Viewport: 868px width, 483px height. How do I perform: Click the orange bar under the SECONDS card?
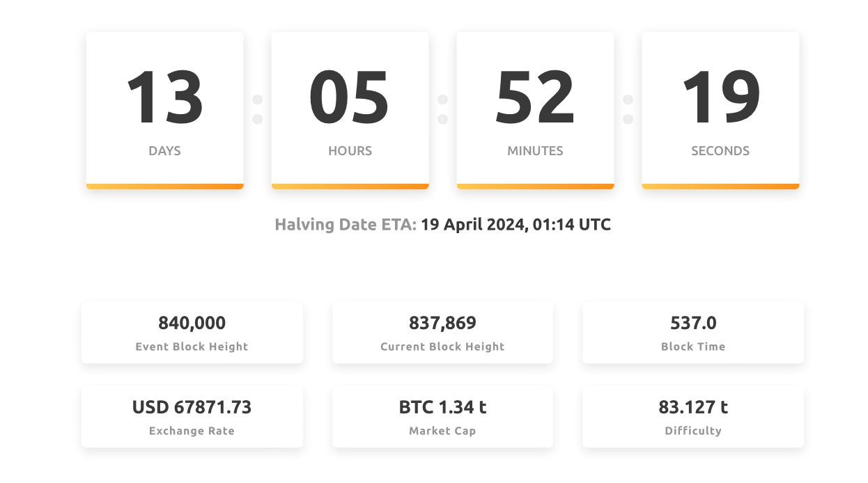coord(720,187)
